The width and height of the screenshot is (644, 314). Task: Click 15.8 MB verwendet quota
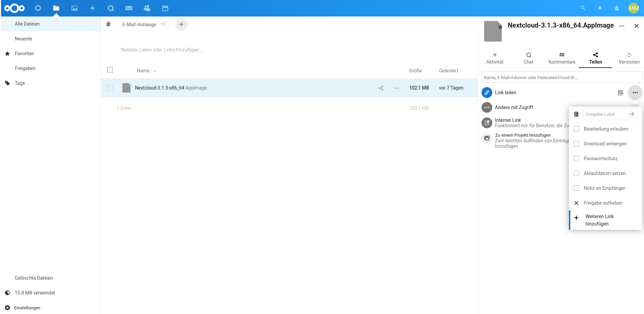[51, 293]
